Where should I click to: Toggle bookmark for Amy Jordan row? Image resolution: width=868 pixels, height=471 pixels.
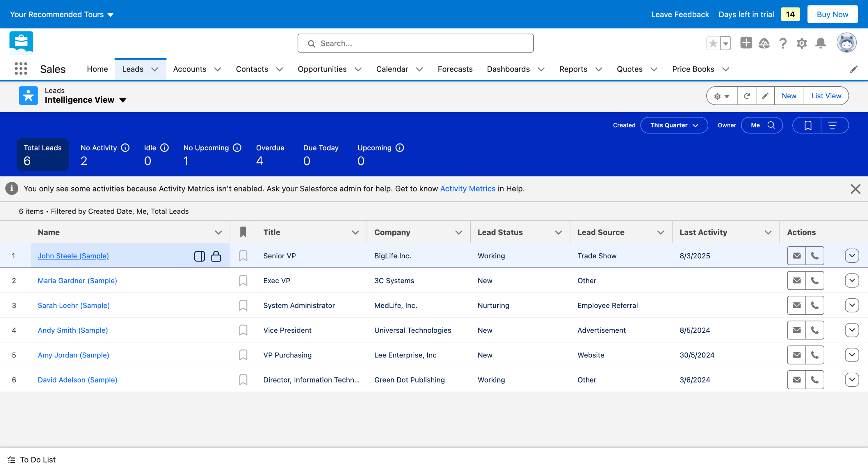click(243, 355)
